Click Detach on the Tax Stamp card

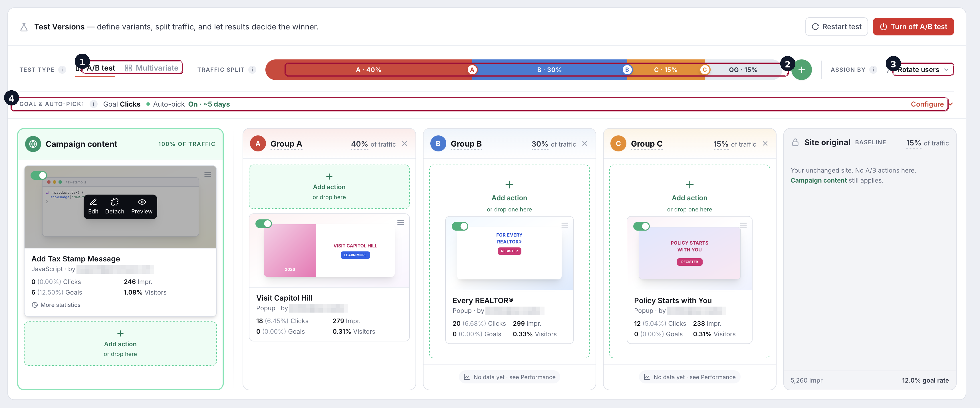tap(114, 207)
